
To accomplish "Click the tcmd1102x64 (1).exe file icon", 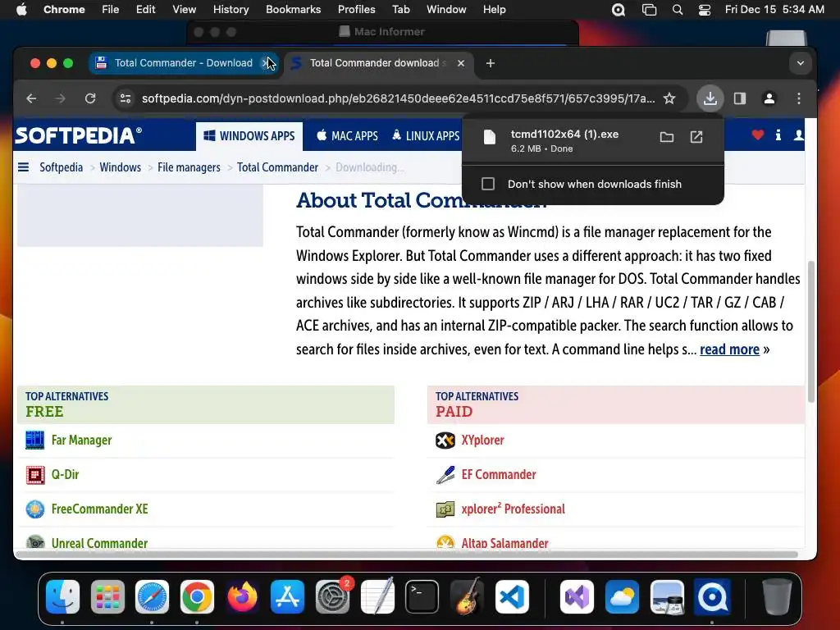I will coord(490,137).
